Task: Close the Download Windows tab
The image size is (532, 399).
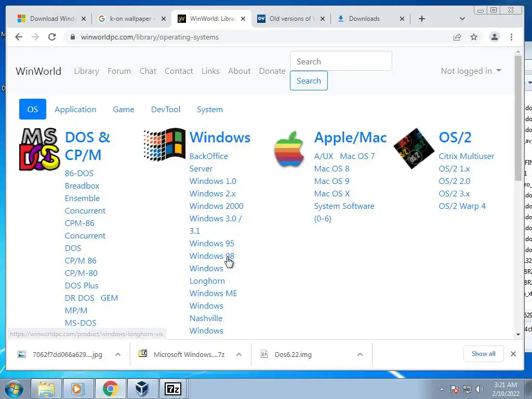Action: point(84,19)
